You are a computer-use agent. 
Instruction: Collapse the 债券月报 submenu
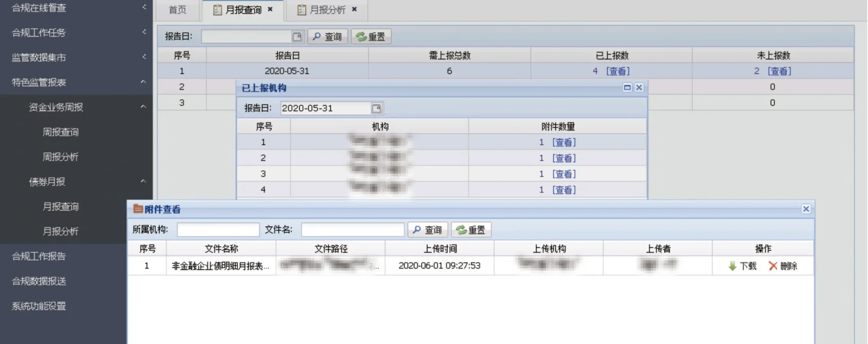click(144, 182)
